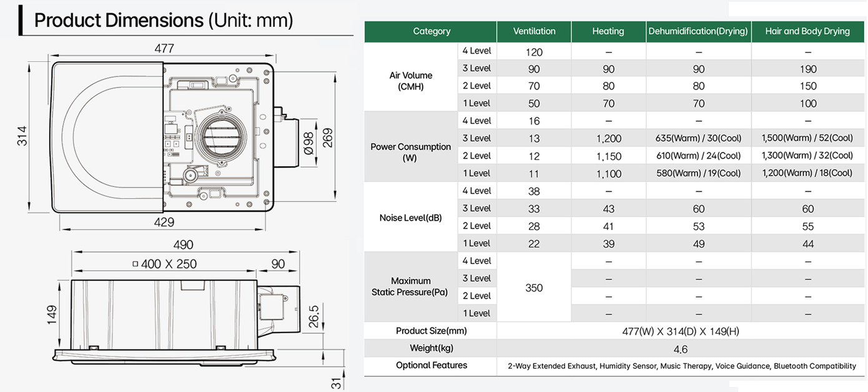Click the 31 dimension at drawing bottom

click(x=336, y=382)
